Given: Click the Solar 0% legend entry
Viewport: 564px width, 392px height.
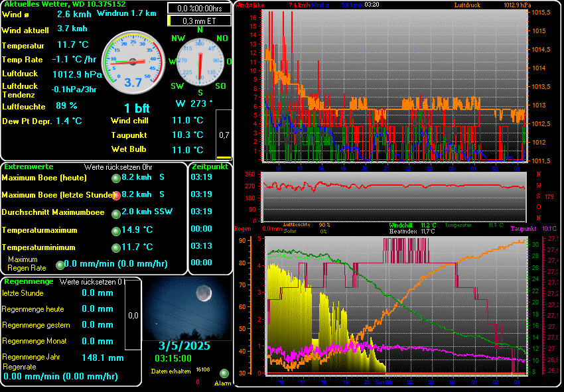Looking at the screenshot, I should tap(305, 231).
